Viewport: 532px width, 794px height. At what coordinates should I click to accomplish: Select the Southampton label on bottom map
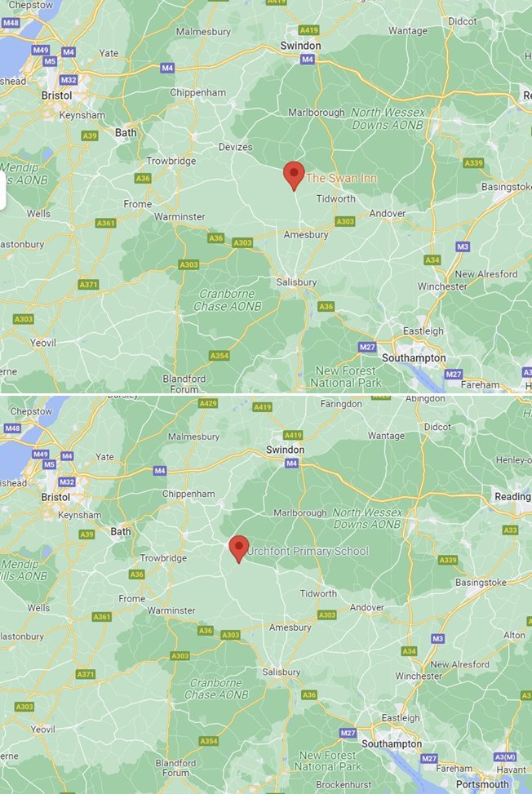point(392,744)
